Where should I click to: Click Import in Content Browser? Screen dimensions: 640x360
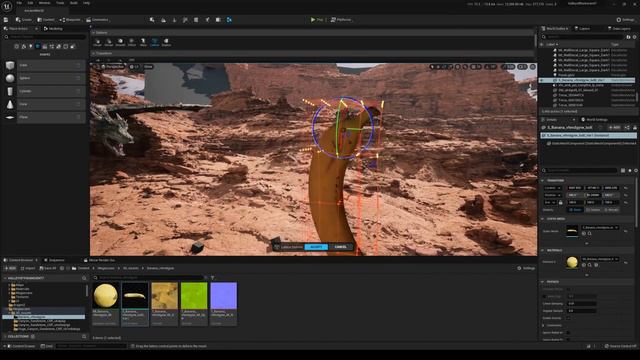click(28, 268)
